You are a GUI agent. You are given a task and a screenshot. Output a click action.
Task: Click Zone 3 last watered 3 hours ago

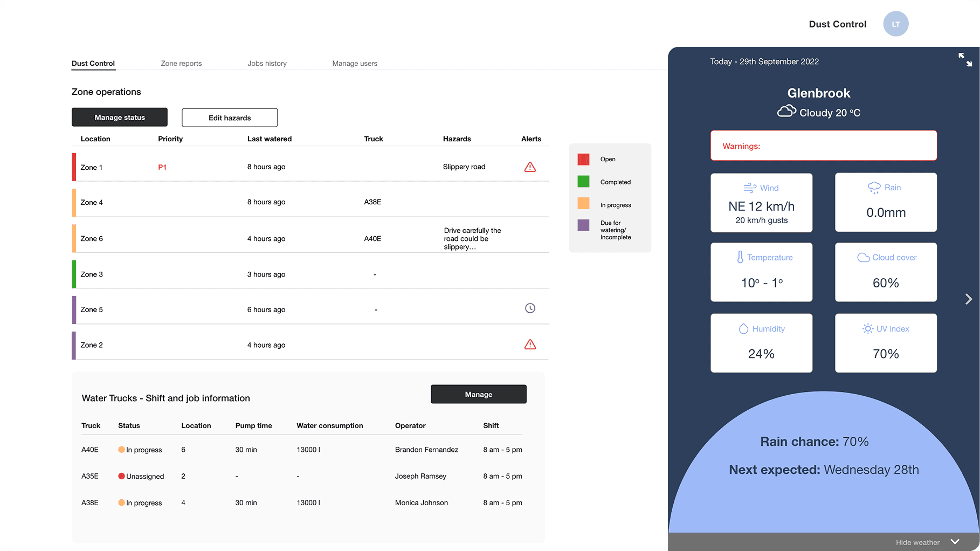pyautogui.click(x=266, y=274)
